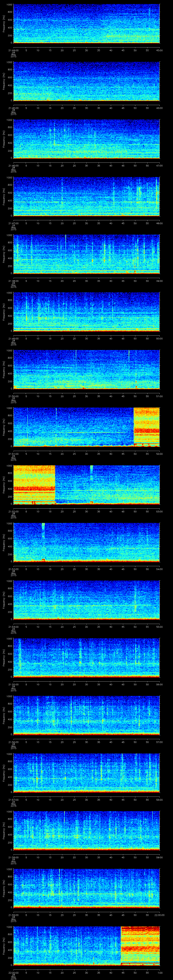Click the spectrogram panel starting at 21:45:00
The width and height of the screenshot is (173, 980).
(x=86, y=81)
